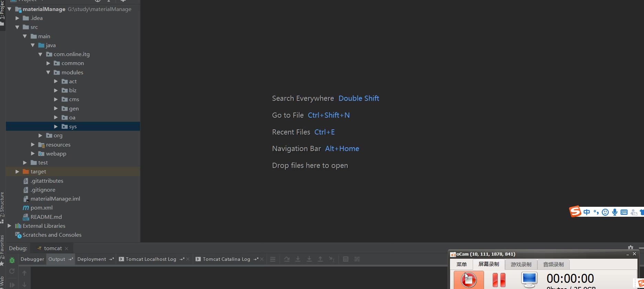This screenshot has width=644, height=289.
Task: Expand the target folder
Action: (x=17, y=172)
